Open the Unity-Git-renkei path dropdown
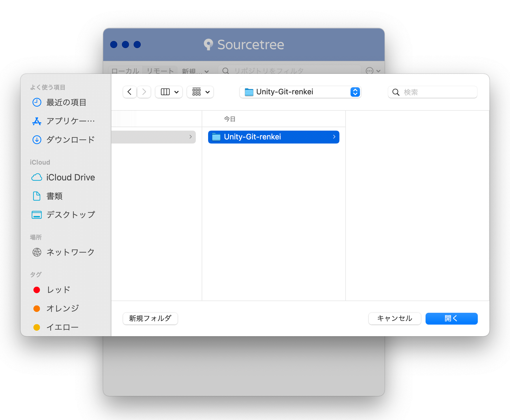Viewport: 510px width, 420px height. (355, 92)
